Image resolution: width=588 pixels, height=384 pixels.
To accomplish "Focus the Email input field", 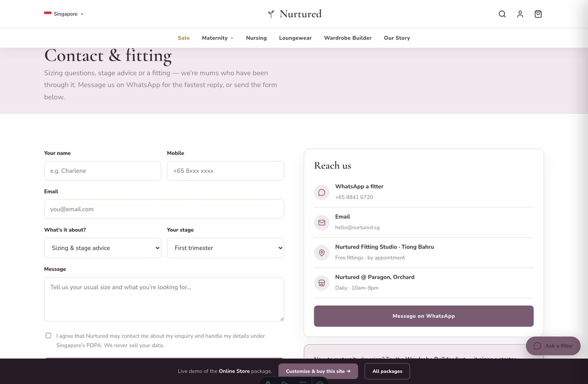I will [164, 209].
